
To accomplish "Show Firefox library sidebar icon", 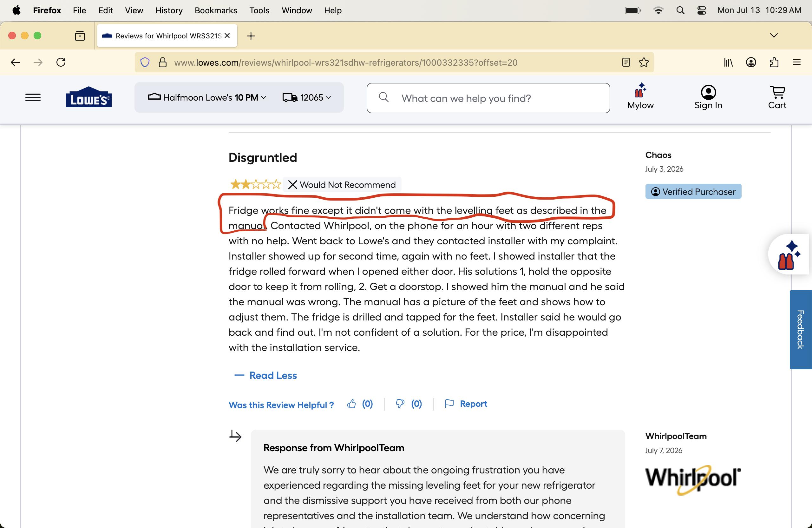I will (728, 63).
